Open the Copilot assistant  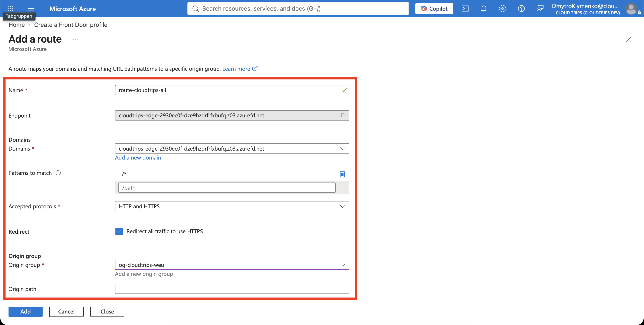pos(434,9)
